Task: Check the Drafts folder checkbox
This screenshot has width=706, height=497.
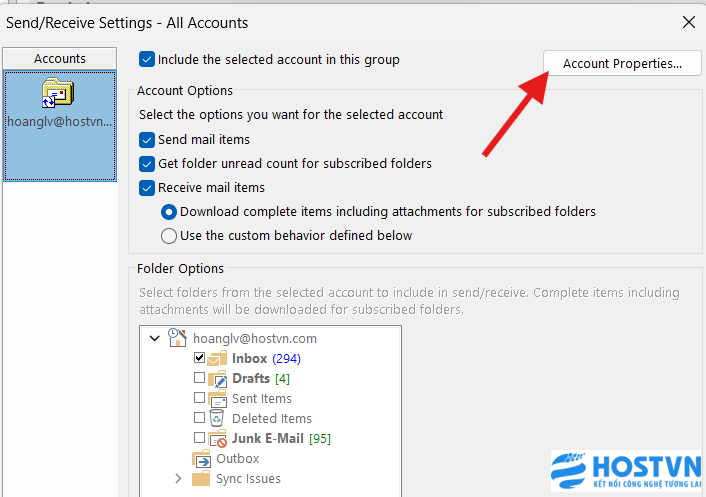Action: tap(200, 379)
